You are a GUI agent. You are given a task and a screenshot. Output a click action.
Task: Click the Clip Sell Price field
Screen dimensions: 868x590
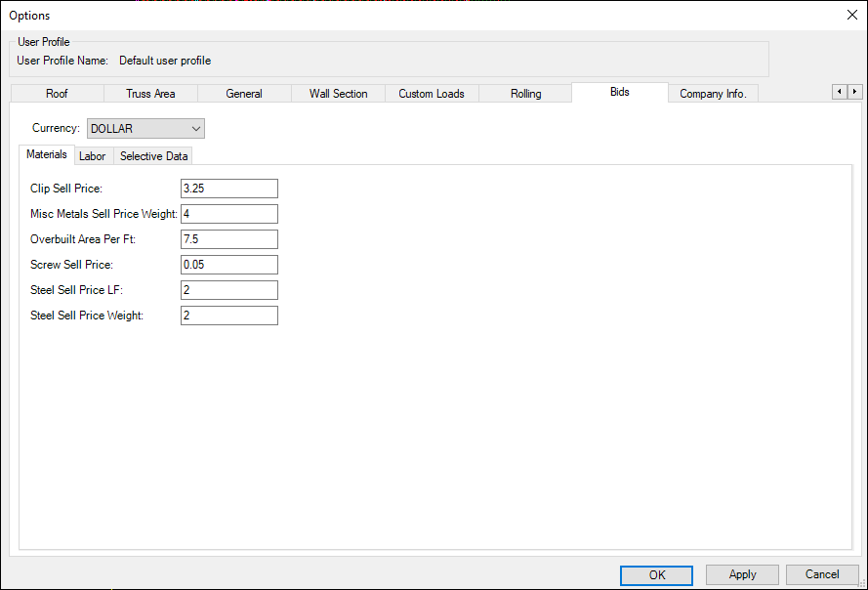[x=229, y=189]
